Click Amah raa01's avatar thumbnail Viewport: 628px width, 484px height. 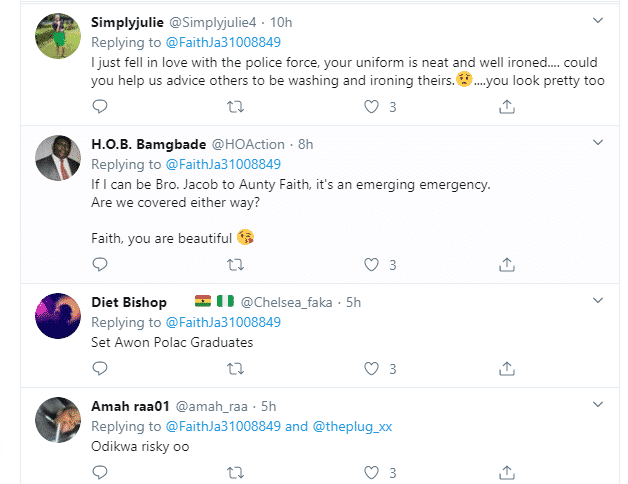coord(57,420)
